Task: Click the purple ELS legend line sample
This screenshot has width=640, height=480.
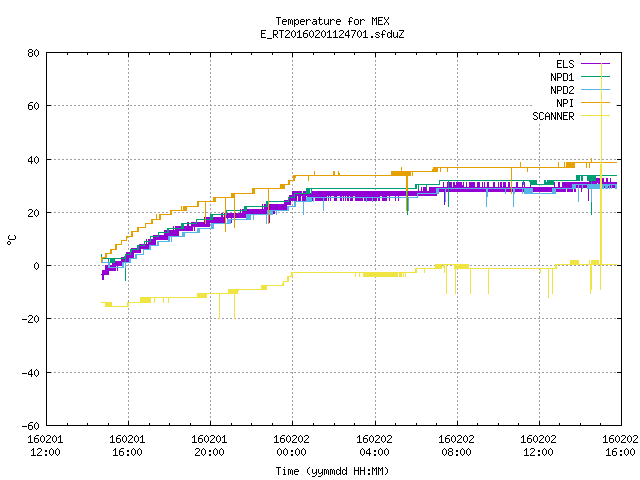Action: [595, 64]
